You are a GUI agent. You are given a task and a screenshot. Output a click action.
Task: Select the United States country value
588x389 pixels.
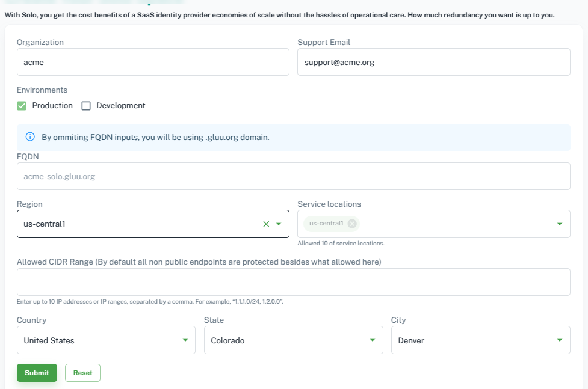(x=90, y=340)
